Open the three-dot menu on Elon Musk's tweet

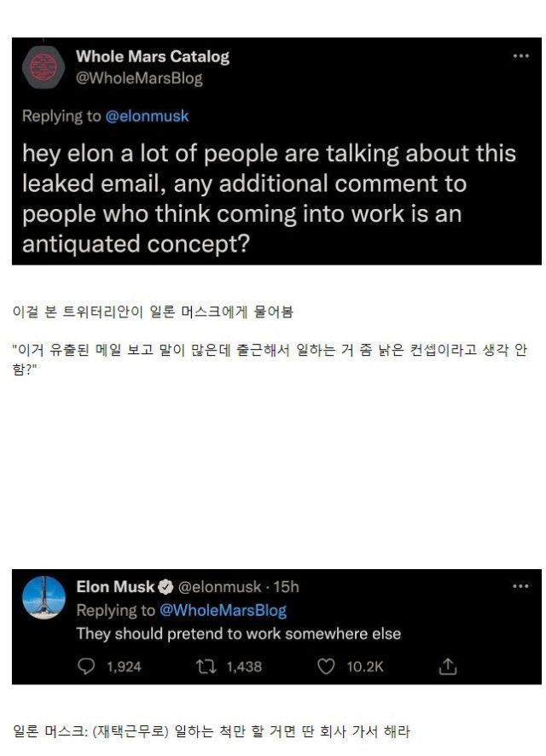(x=520, y=586)
